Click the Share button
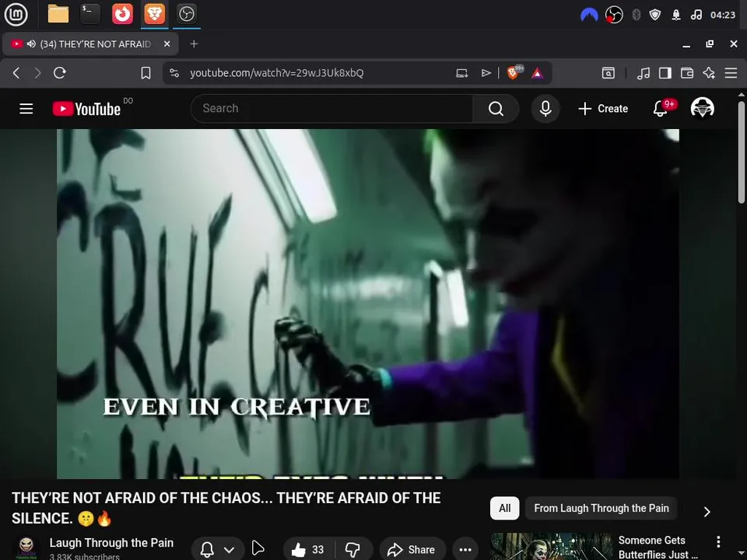 click(412, 550)
